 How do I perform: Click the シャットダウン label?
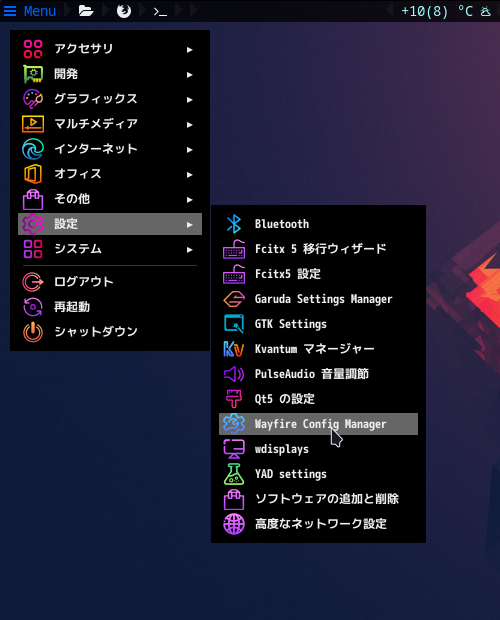pos(96,332)
